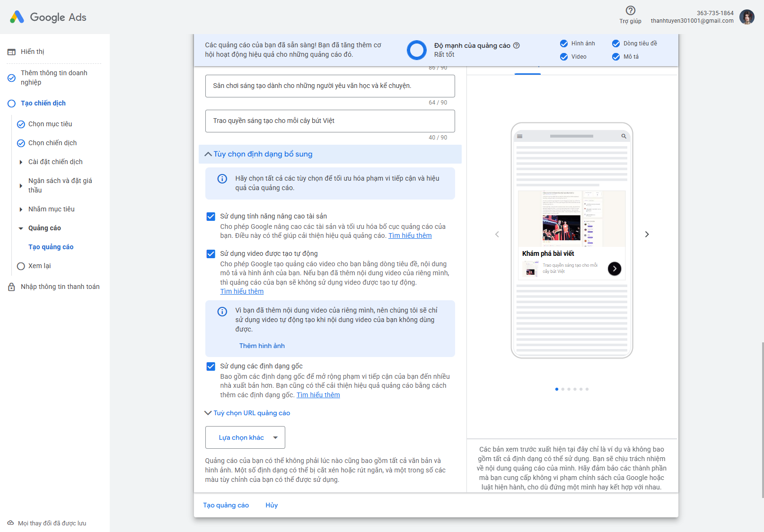Click the Khám phá bài viết preview headline
The width and height of the screenshot is (764, 532).
coord(548,253)
